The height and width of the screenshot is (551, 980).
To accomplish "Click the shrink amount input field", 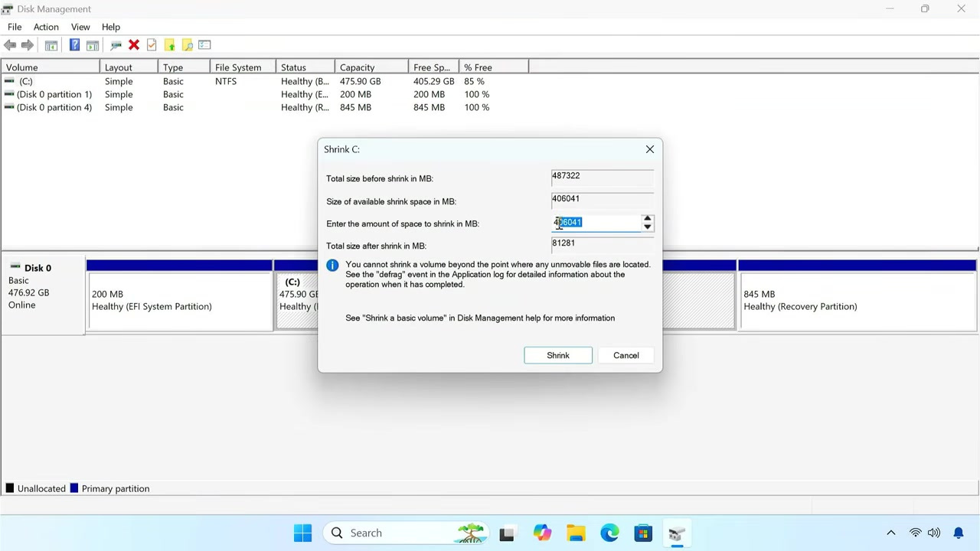I will coord(596,223).
